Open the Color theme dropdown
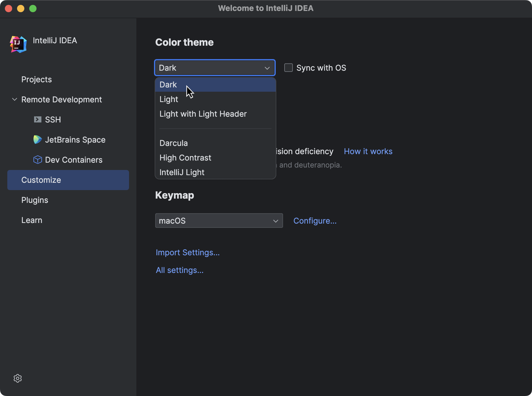532x396 pixels. pyautogui.click(x=215, y=68)
